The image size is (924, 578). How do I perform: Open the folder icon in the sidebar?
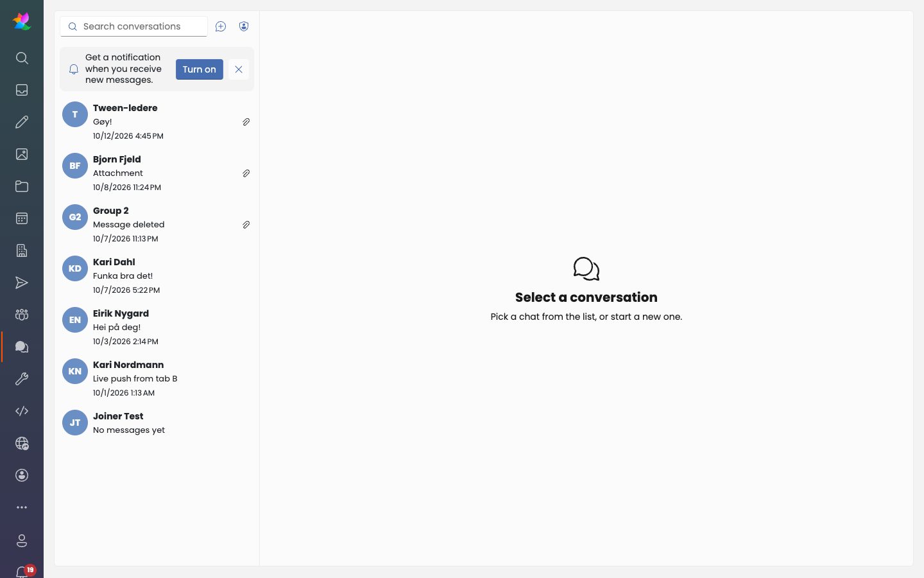[x=22, y=186]
